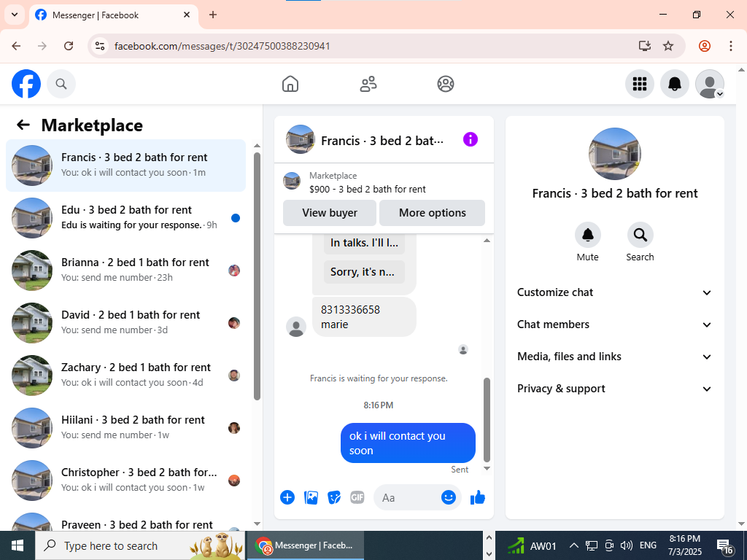Expand the Privacy & support section
Viewport: 747px width, 560px height.
614,389
